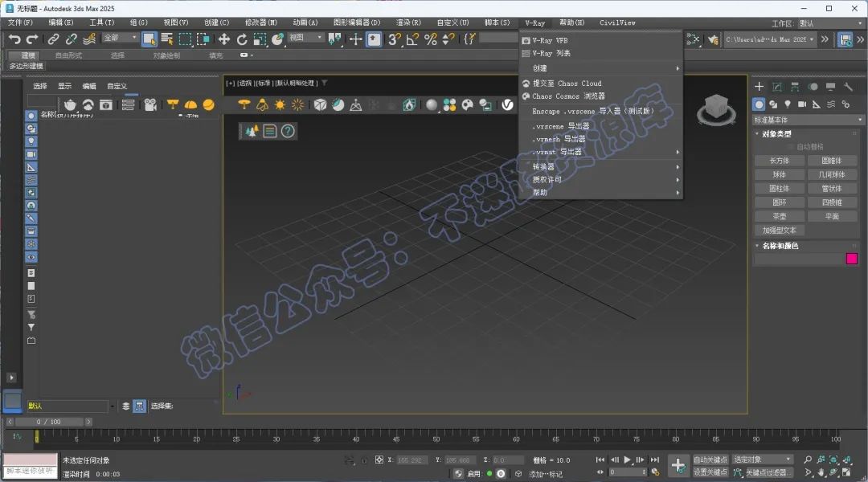Click the 加强型文本 button
This screenshot has height=482, width=868.
780,231
